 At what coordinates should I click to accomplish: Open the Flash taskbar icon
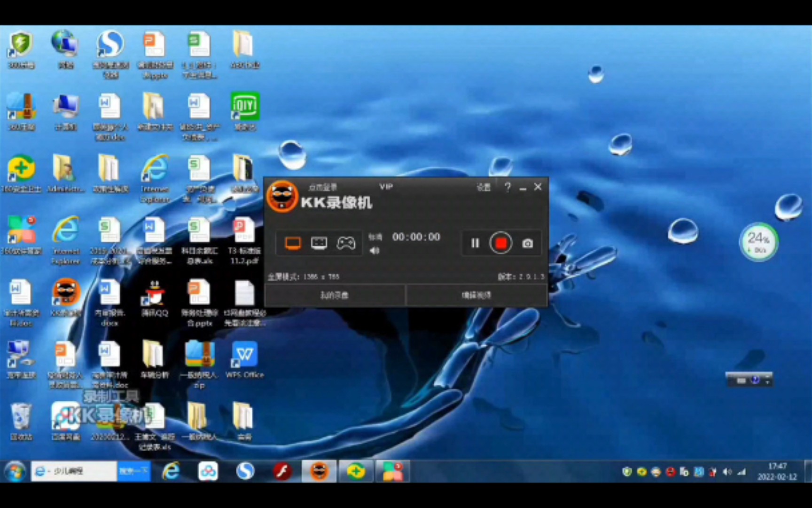(282, 471)
